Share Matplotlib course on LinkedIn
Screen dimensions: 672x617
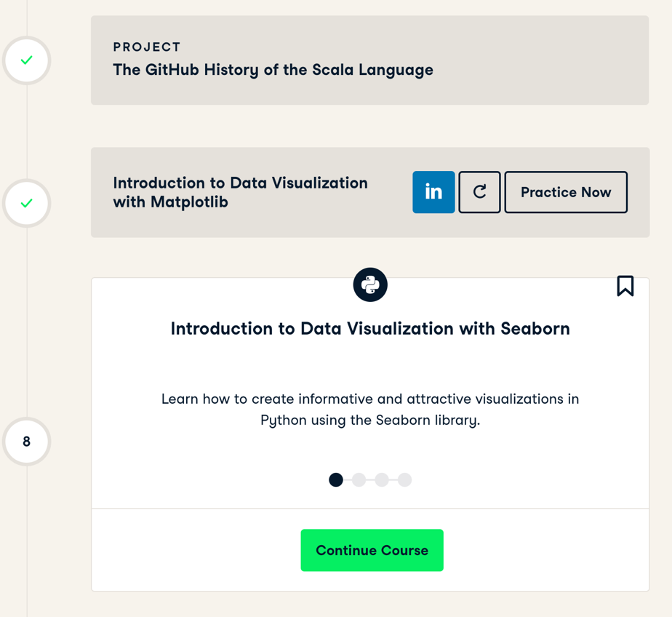tap(433, 192)
